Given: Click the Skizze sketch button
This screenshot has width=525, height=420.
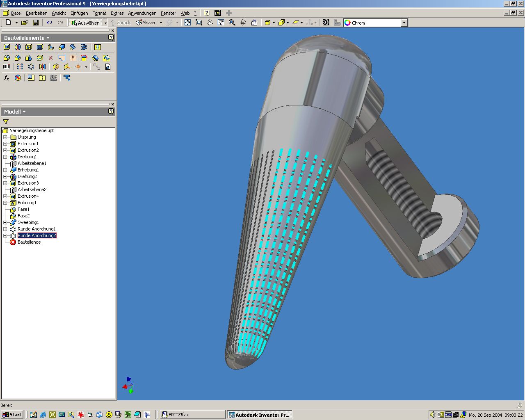Looking at the screenshot, I should pyautogui.click(x=146, y=23).
